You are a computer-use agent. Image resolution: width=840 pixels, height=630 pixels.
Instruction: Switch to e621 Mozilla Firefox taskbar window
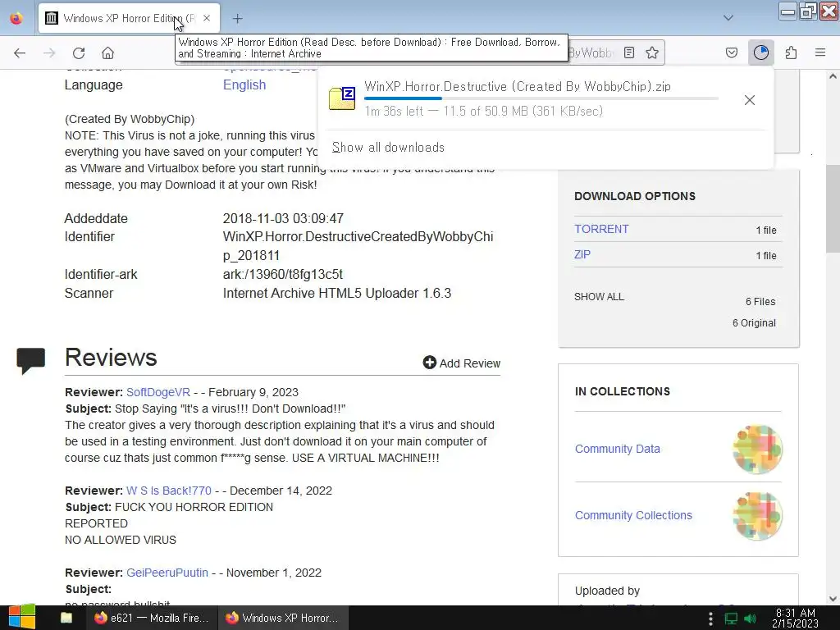point(152,618)
